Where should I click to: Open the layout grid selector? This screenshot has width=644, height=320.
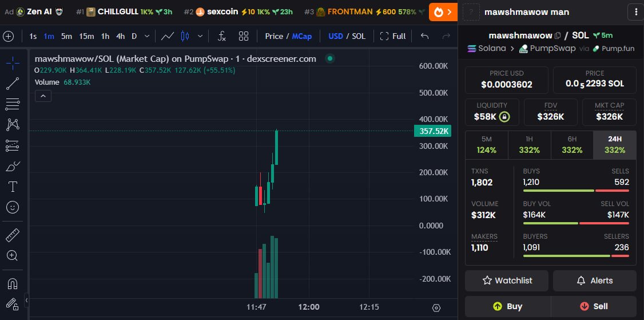tap(244, 36)
